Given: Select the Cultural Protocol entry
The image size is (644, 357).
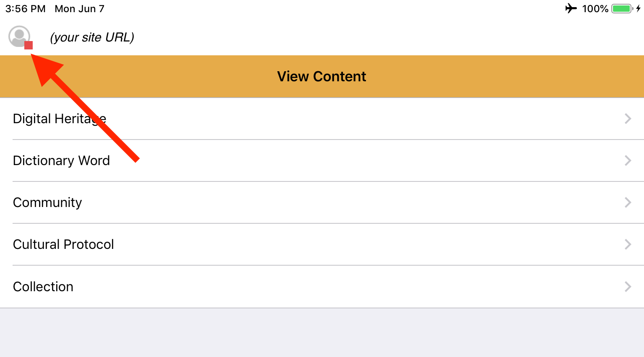Looking at the screenshot, I should point(322,244).
